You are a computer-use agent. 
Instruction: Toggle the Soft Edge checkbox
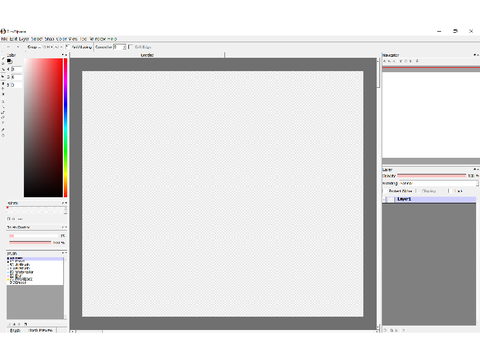[x=130, y=47]
